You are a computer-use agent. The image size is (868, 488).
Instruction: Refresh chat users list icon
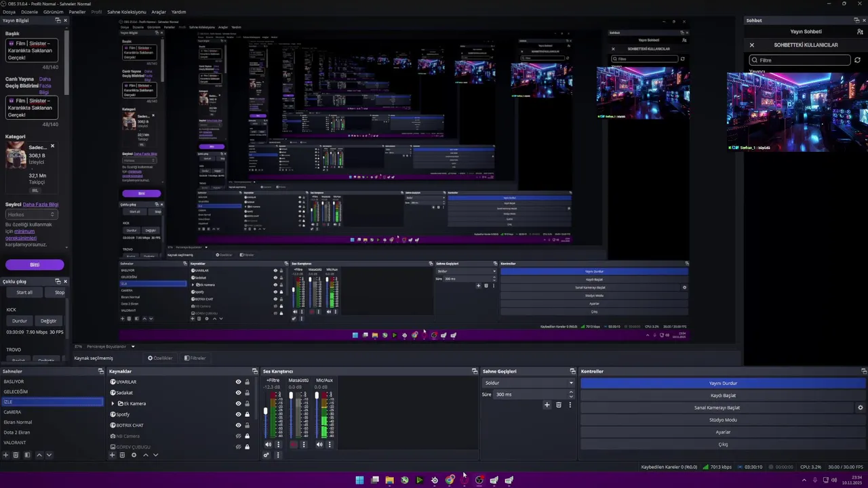[857, 60]
